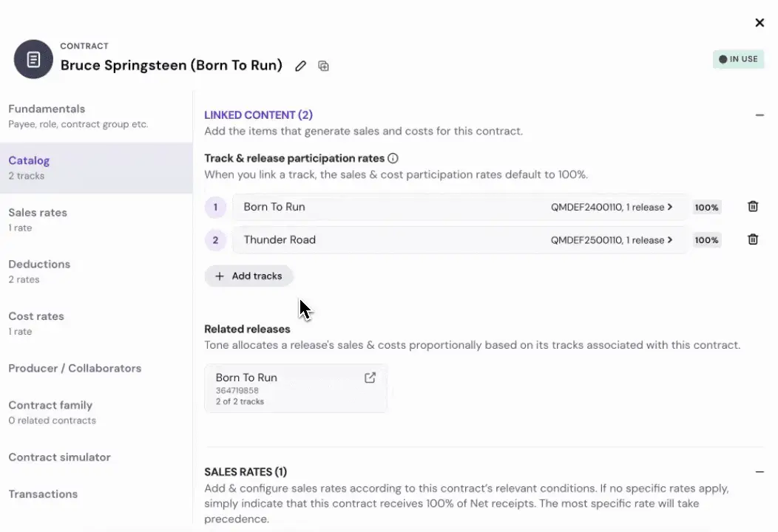
Task: Collapse the Linked Content section
Action: [760, 115]
